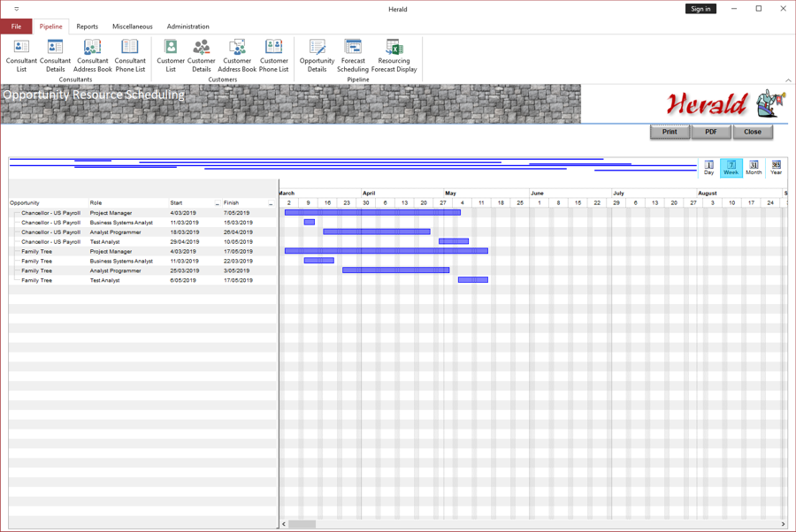Select the Chancellor Business Systems Analyst bar
Screen dimensions: 796x532
click(x=310, y=222)
